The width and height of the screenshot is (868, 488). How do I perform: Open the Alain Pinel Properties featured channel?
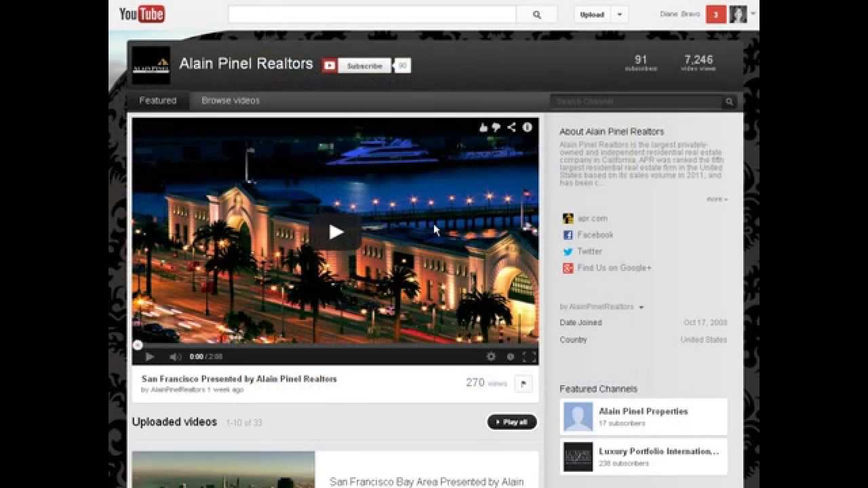(644, 417)
